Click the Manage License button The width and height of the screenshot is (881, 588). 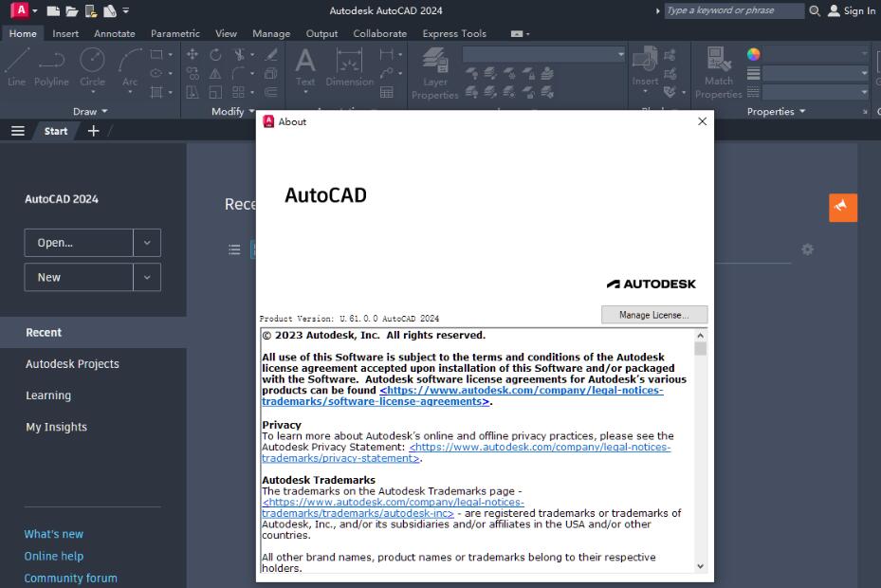click(653, 314)
